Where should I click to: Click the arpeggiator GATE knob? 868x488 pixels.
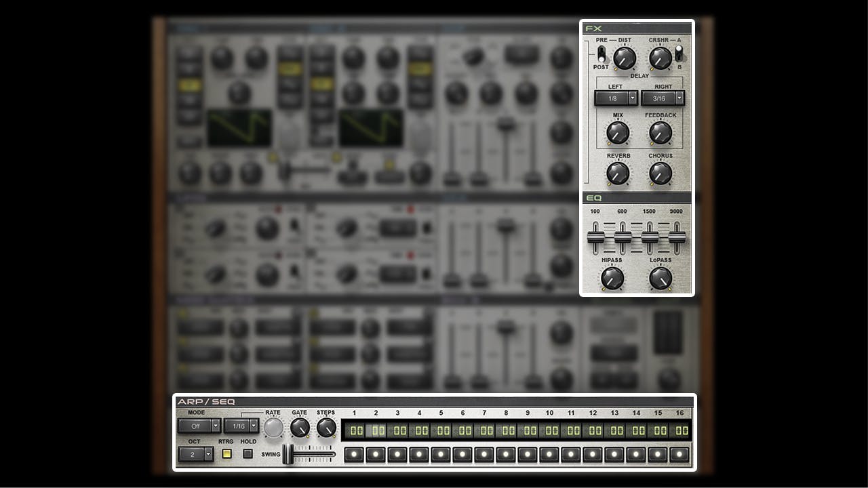point(300,427)
